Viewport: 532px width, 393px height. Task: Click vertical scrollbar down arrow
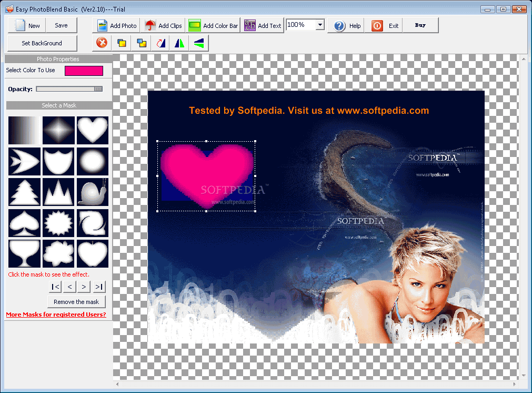point(524,375)
